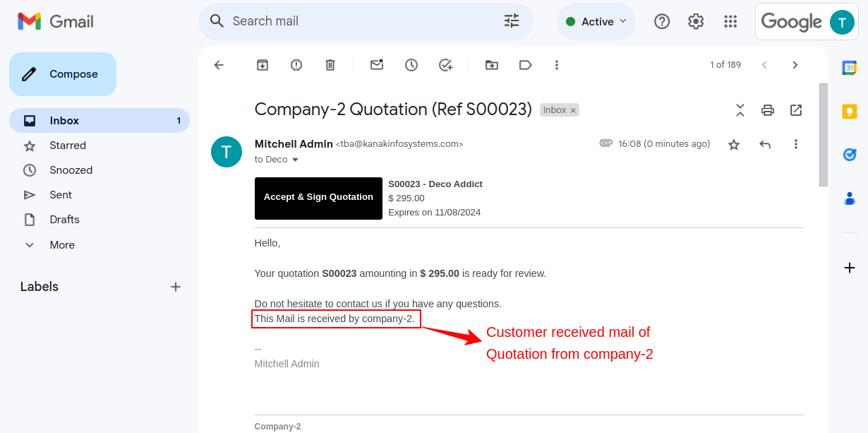Star the message from Mitchell Admin
This screenshot has height=433, width=868.
coord(733,144)
